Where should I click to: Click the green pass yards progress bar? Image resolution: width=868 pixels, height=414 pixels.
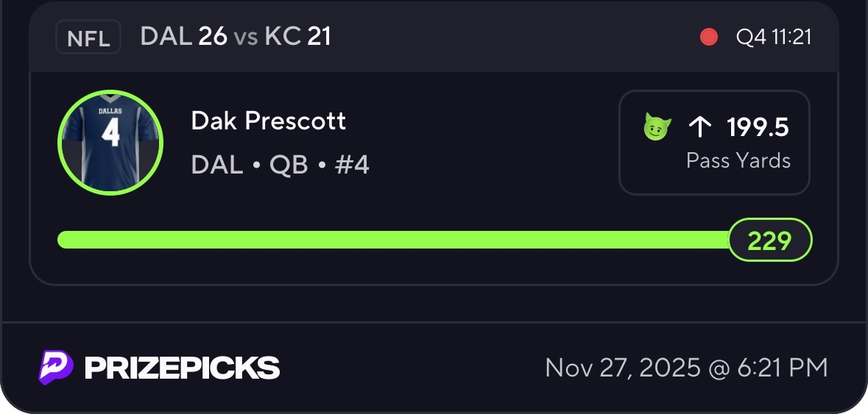390,240
